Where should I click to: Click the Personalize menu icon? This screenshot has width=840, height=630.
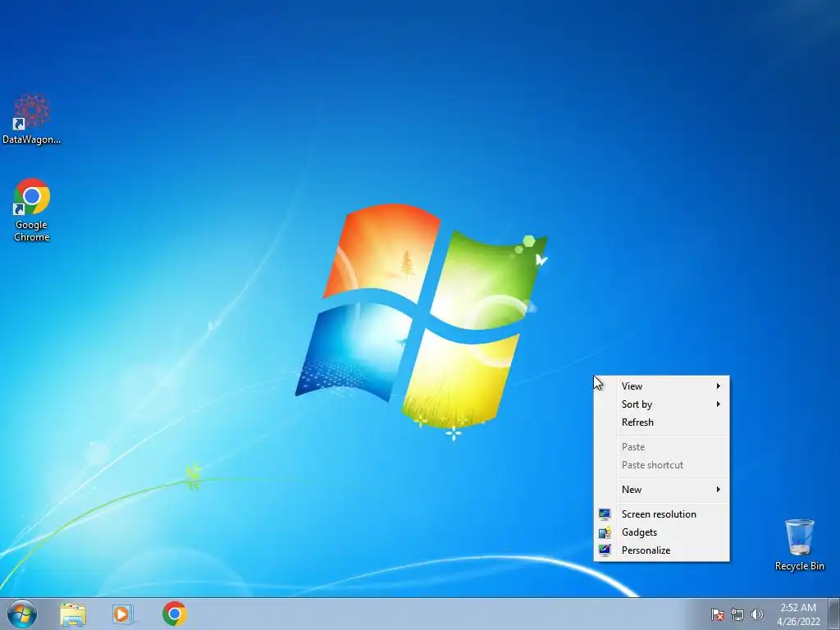point(605,550)
